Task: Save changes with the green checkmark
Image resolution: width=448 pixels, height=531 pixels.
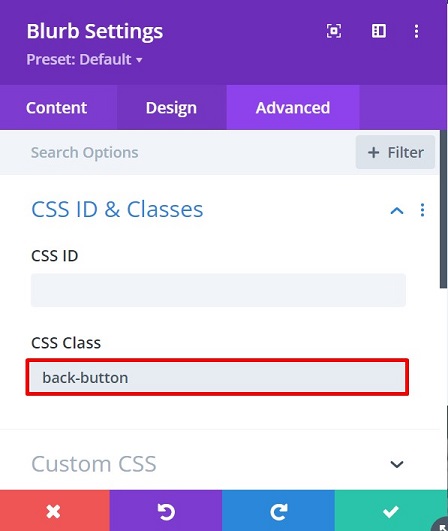Action: click(391, 510)
